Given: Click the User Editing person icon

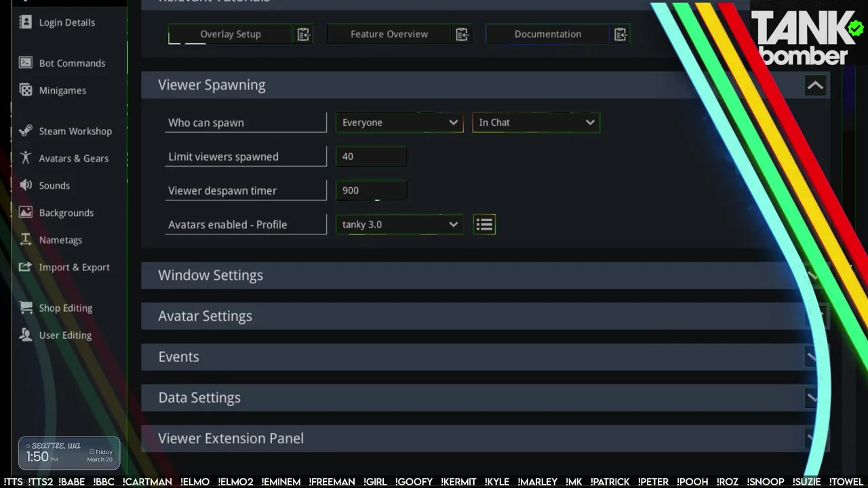Looking at the screenshot, I should pos(26,335).
